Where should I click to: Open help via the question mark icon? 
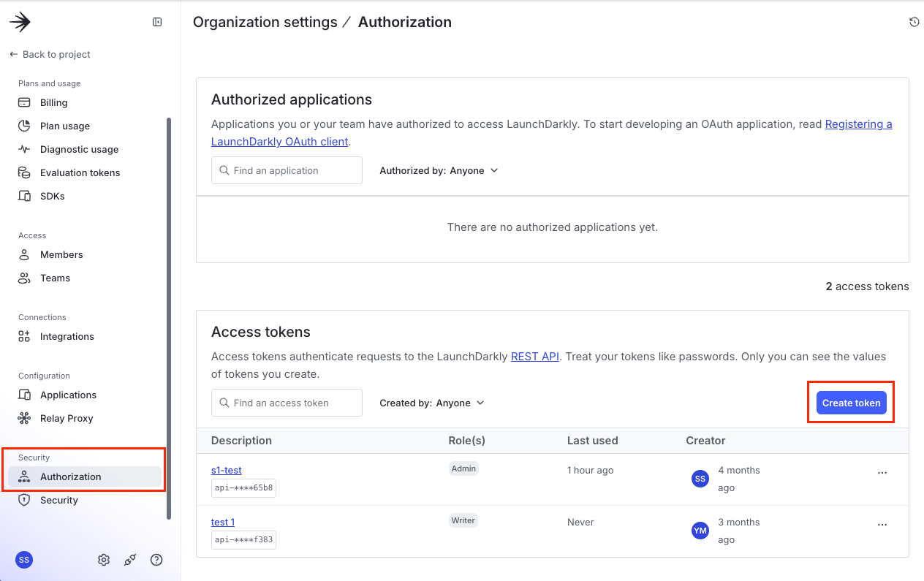[x=156, y=560]
